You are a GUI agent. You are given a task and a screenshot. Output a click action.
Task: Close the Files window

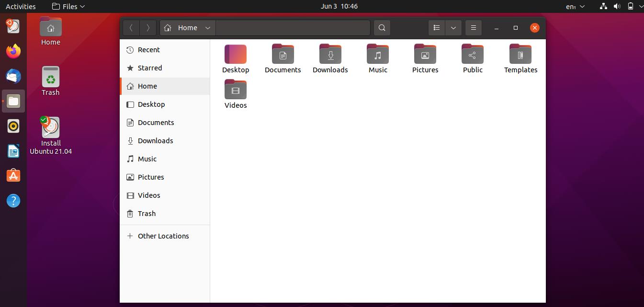tap(535, 28)
